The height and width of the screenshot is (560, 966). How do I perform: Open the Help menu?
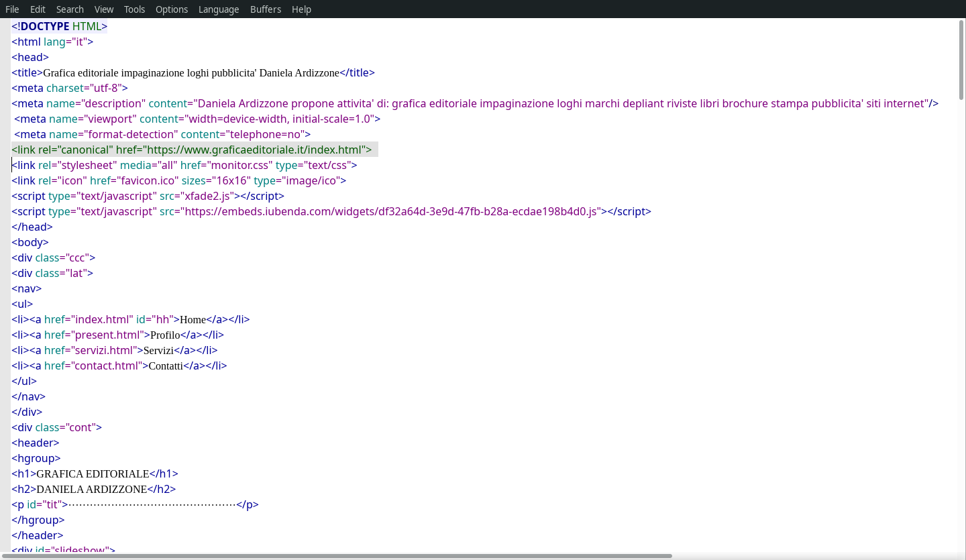(301, 9)
